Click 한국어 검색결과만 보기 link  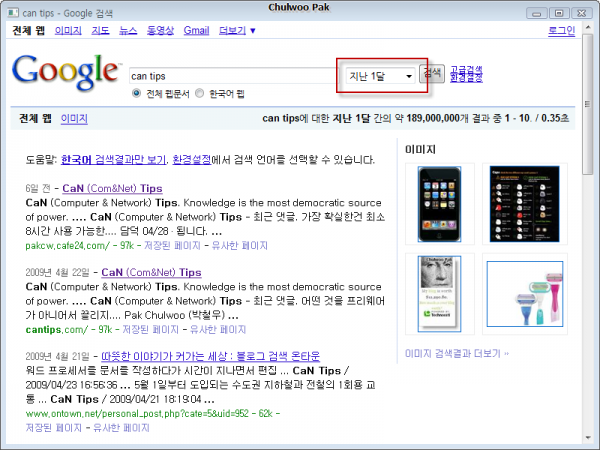click(114, 160)
